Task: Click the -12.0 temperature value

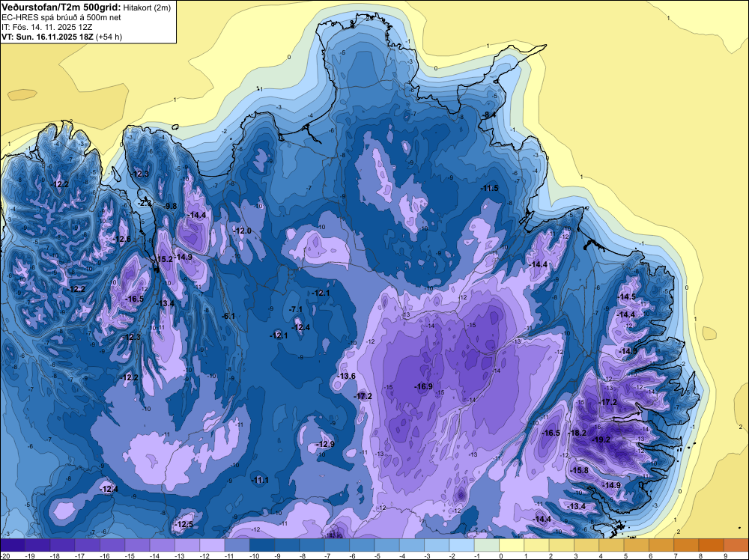Action: (x=242, y=231)
